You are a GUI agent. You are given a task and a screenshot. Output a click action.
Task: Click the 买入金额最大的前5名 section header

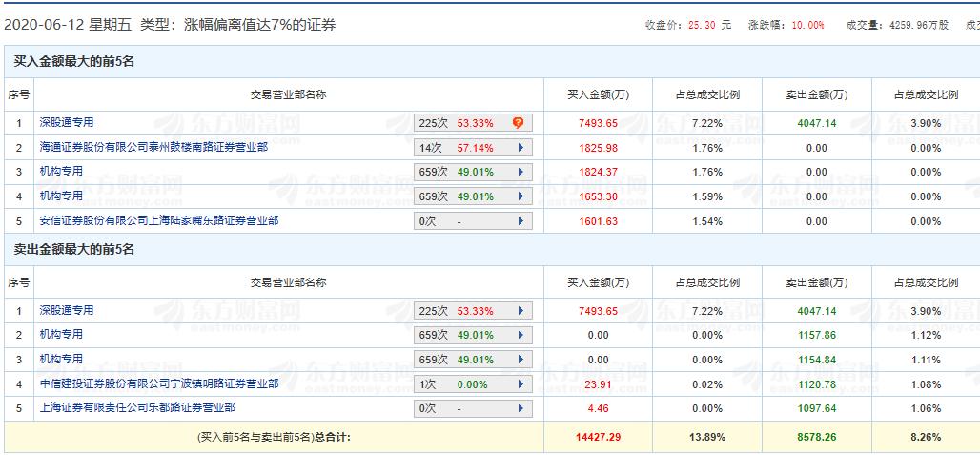(x=74, y=61)
